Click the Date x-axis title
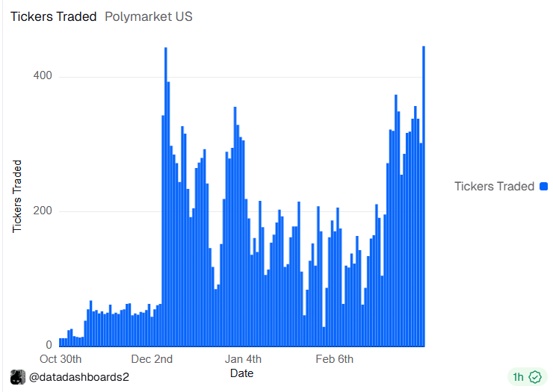The width and height of the screenshot is (553, 392). [x=241, y=373]
